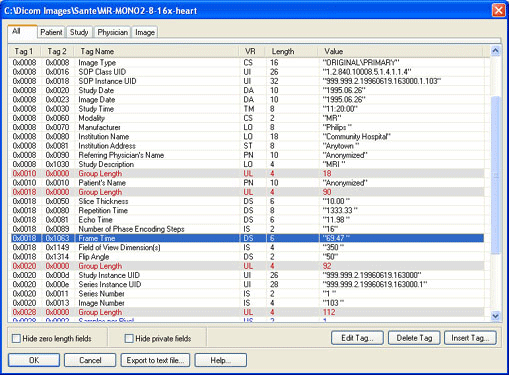Screen dimensions: 509x375
Task: Select the Series Number row
Action: (x=246, y=294)
